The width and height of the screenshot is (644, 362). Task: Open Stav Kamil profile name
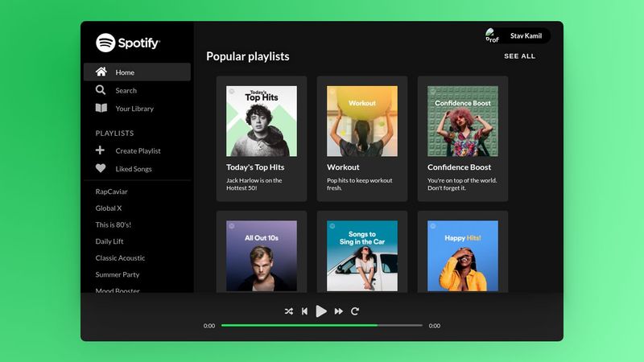tap(526, 35)
